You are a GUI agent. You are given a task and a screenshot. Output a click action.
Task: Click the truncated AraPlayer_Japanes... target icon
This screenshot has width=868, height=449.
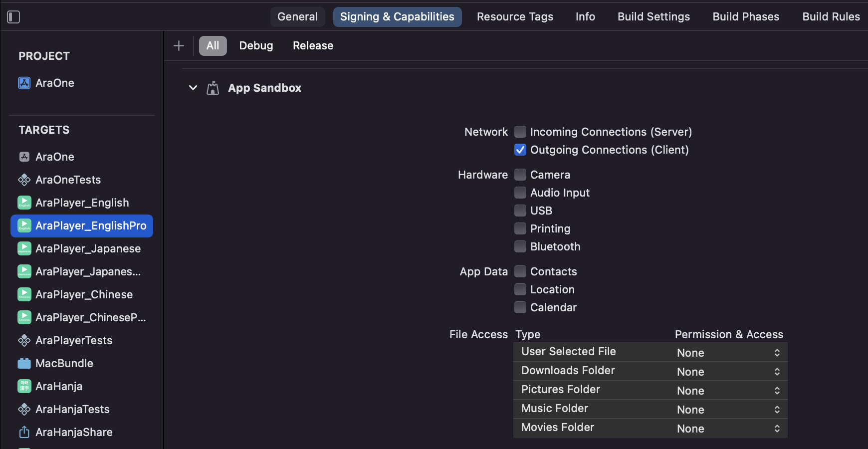tap(24, 271)
